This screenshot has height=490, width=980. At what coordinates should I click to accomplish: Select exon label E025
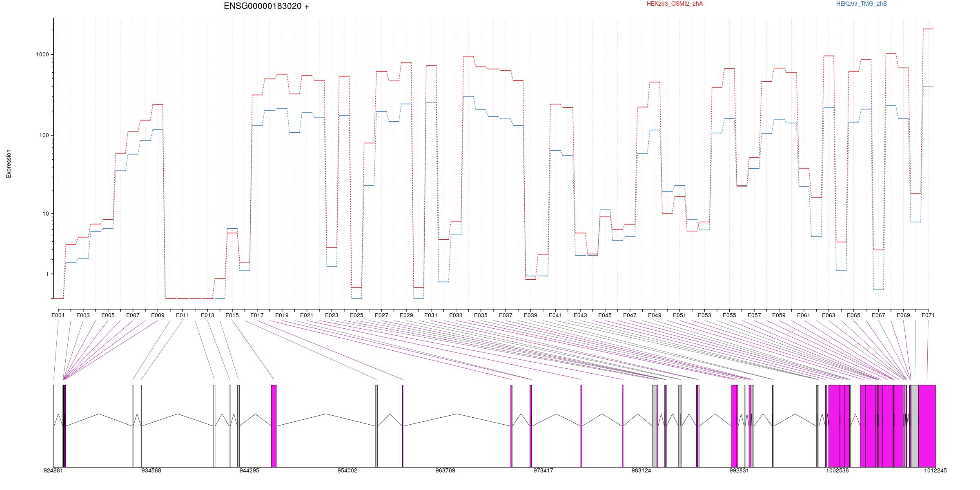pyautogui.click(x=356, y=315)
